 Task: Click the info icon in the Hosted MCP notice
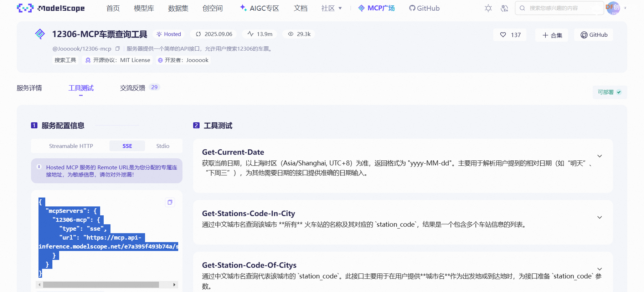click(x=39, y=167)
